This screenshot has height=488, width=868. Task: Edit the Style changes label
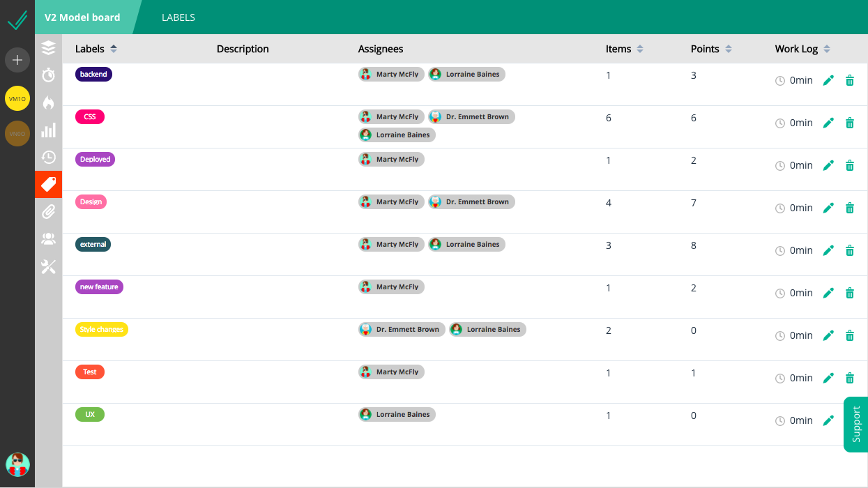tap(828, 335)
